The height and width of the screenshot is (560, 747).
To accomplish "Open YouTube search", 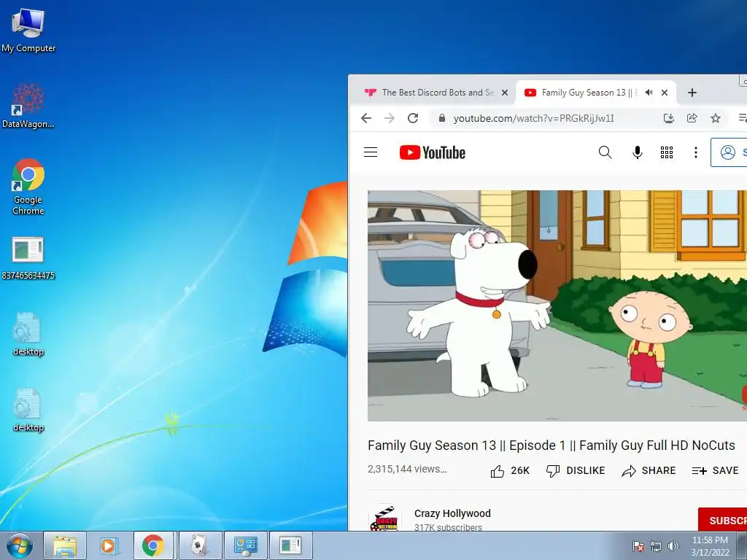I will coord(605,152).
